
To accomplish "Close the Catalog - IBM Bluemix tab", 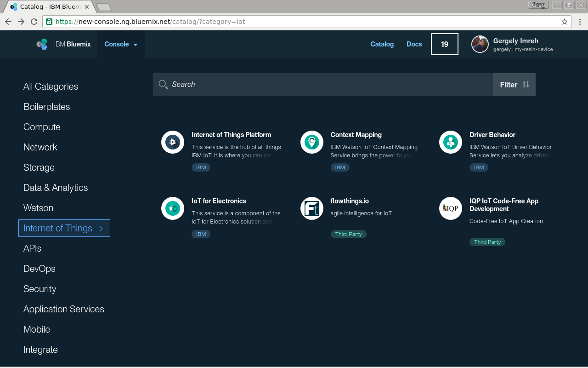I will 87,7.
